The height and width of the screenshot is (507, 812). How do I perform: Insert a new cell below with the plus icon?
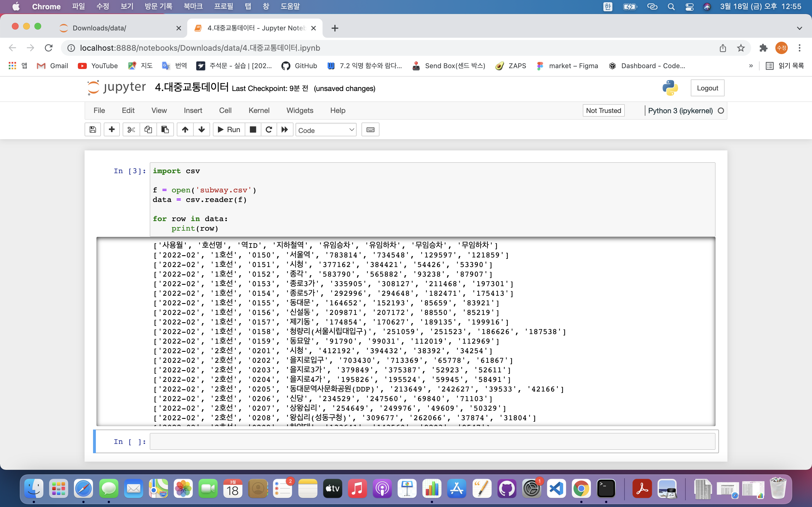point(112,130)
